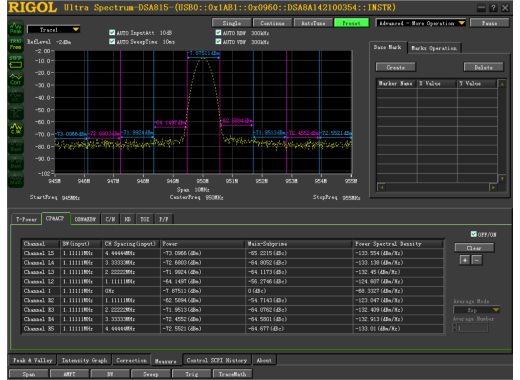This screenshot has height=380, width=520.
Task: Open the Peak search sidebar icon
Action: click(x=16, y=28)
